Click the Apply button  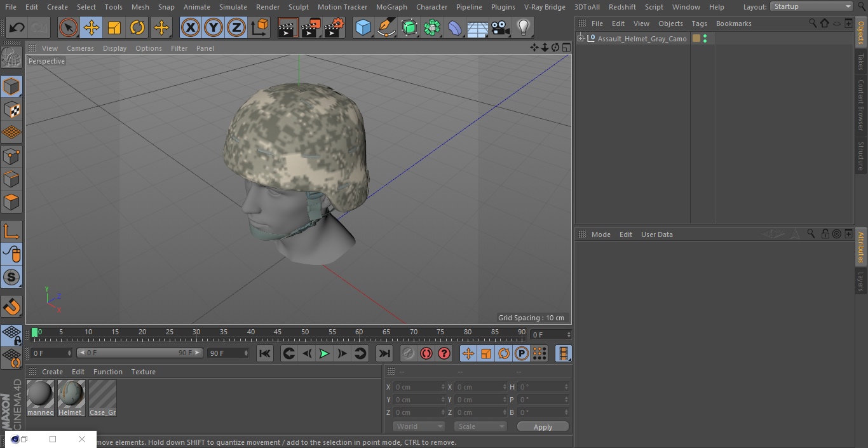[543, 427]
